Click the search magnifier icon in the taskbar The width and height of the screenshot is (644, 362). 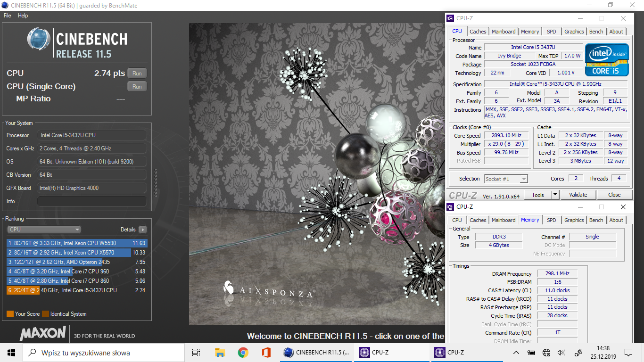(33, 353)
